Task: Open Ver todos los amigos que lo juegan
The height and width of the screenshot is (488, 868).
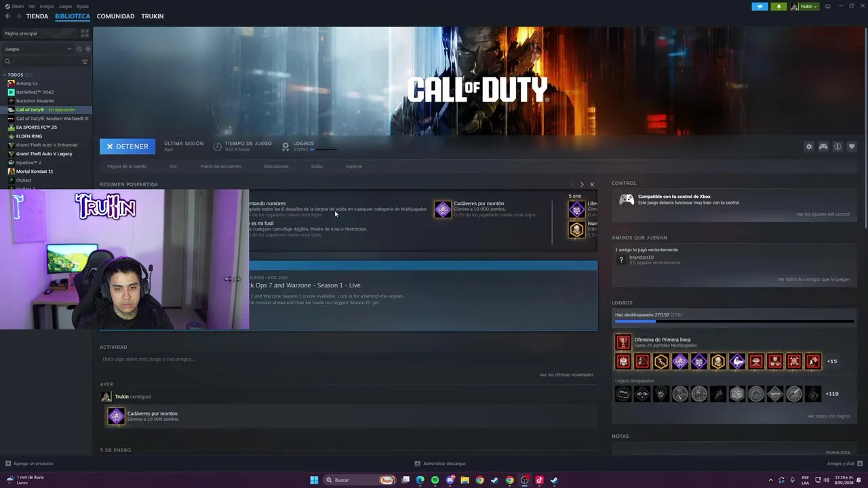Action: (813, 279)
